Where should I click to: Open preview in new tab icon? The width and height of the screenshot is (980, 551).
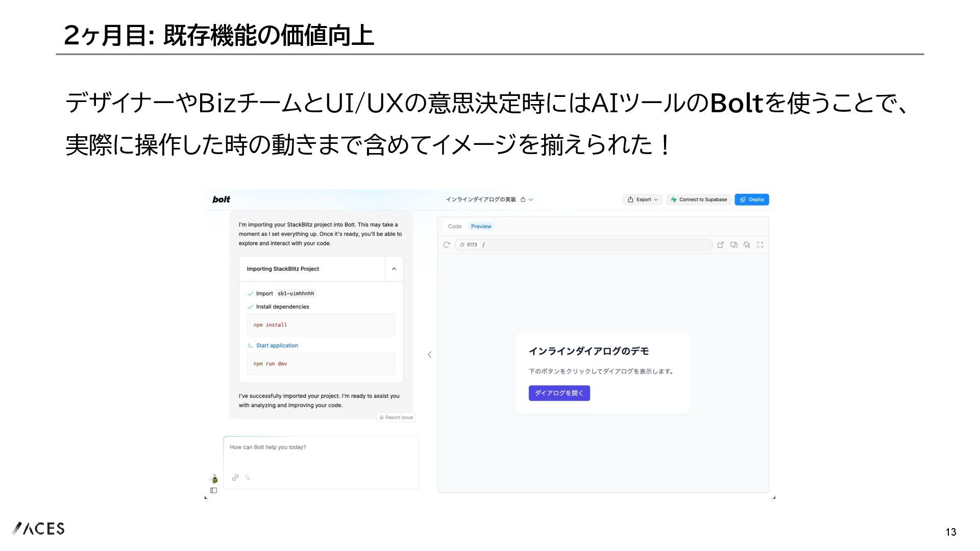[721, 245]
